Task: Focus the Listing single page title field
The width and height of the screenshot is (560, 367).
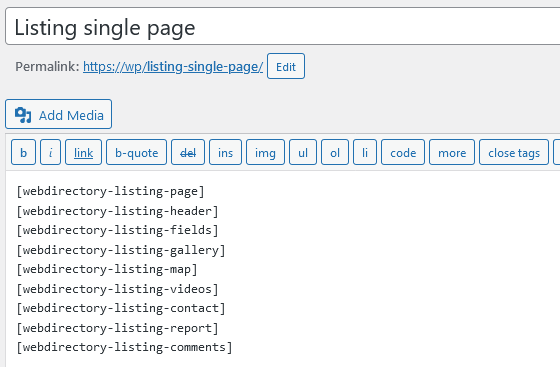Action: click(282, 27)
